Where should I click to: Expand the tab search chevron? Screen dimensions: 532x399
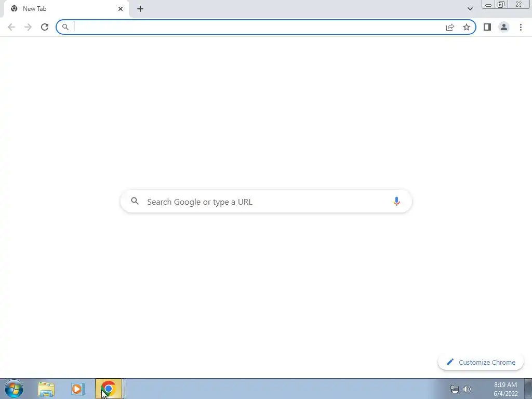coord(470,9)
